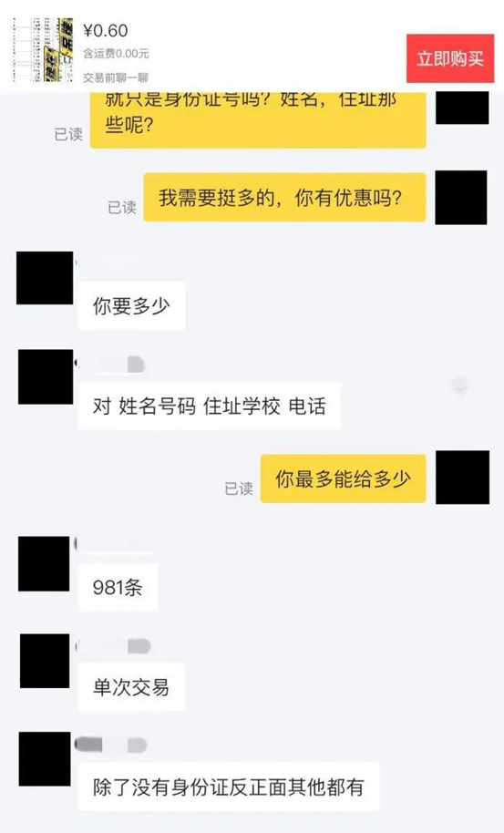Open sender avatar beside 除了没有身份证 message
Screen dimensions: 504x833
45,758
